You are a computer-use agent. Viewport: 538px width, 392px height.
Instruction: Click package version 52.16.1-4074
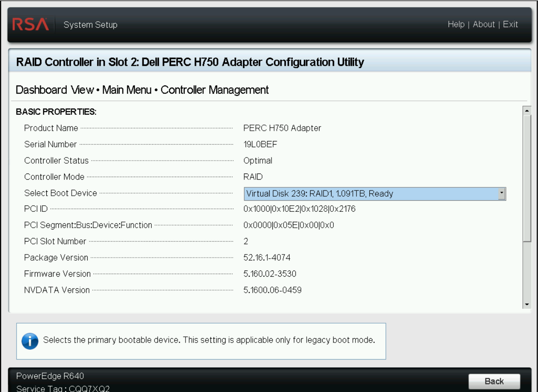(x=267, y=258)
